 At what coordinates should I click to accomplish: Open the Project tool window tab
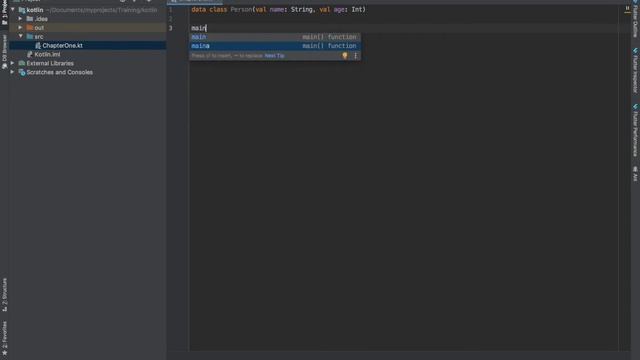pyautogui.click(x=4, y=12)
